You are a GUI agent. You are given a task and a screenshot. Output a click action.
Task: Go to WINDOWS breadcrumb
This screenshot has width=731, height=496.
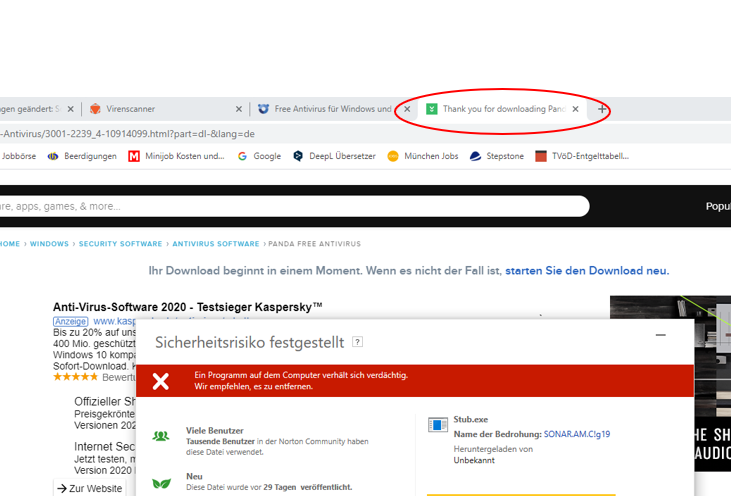click(49, 244)
